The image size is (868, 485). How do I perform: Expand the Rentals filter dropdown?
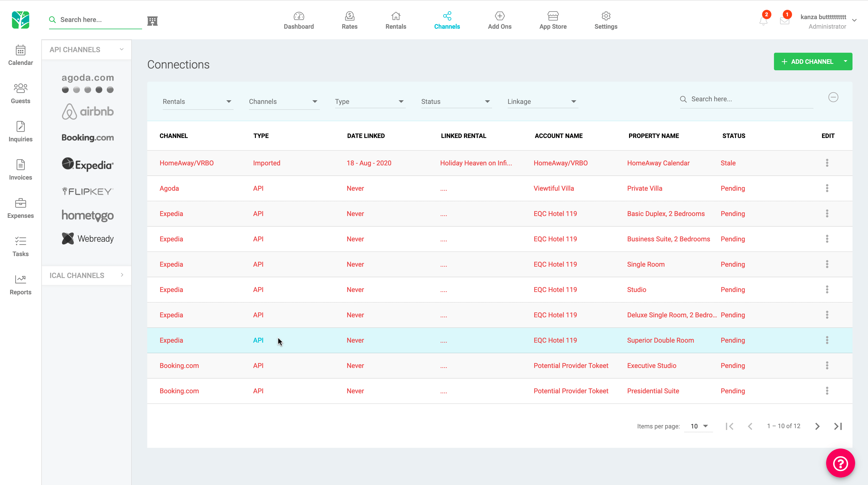197,102
